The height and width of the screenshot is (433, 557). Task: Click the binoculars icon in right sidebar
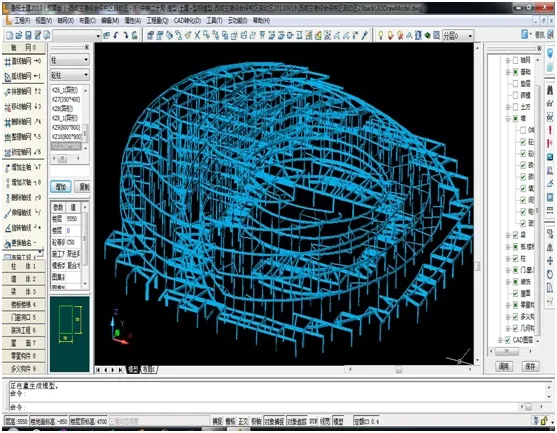(550, 89)
